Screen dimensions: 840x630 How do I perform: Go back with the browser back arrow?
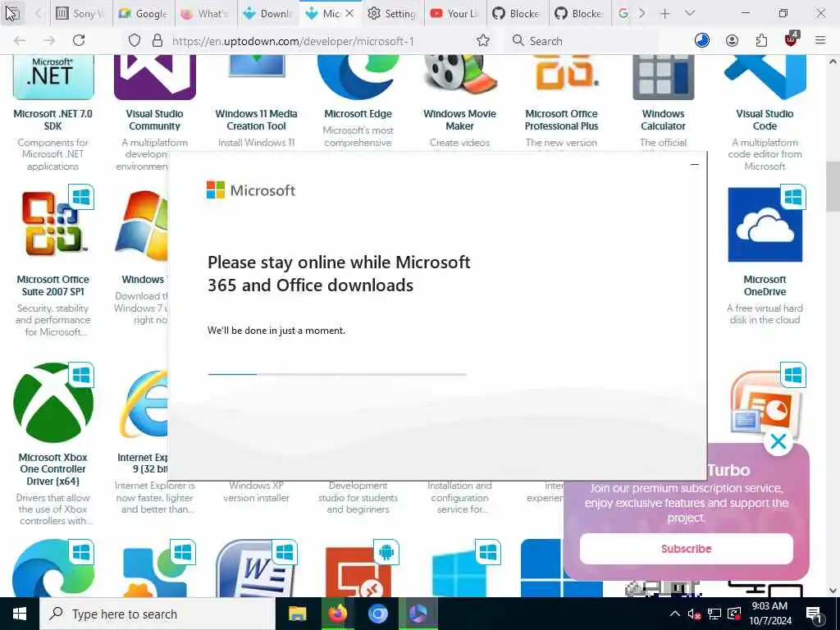click(x=20, y=41)
